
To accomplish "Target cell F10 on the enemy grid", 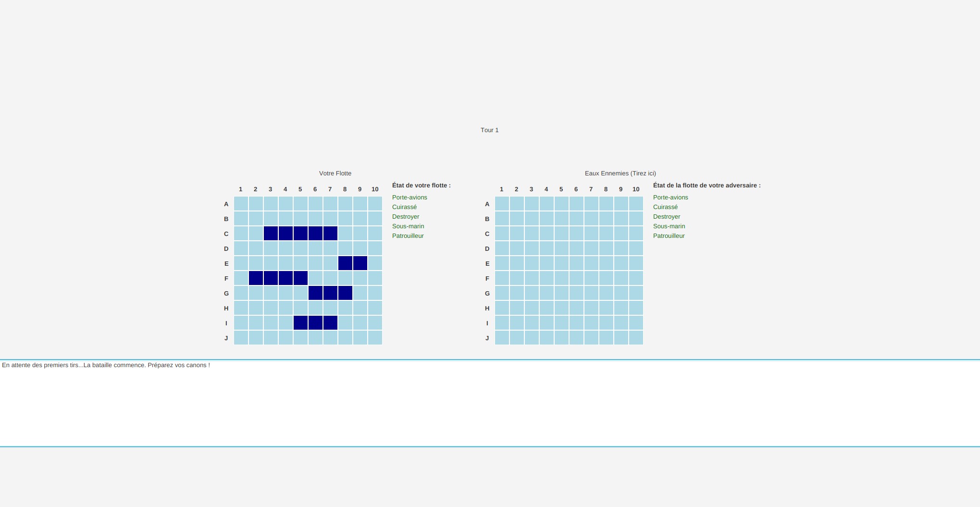I will coord(636,278).
